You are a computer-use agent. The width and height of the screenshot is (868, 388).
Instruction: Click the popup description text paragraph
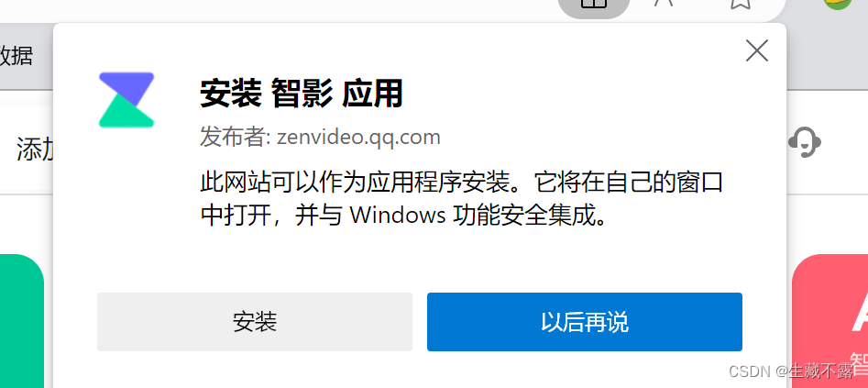click(462, 199)
